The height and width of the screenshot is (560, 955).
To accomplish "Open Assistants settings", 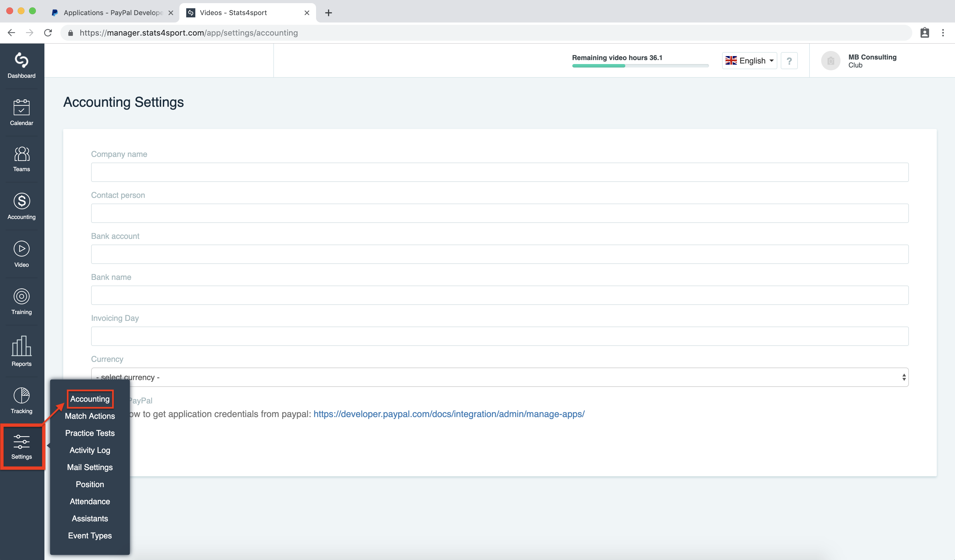I will [x=90, y=518].
